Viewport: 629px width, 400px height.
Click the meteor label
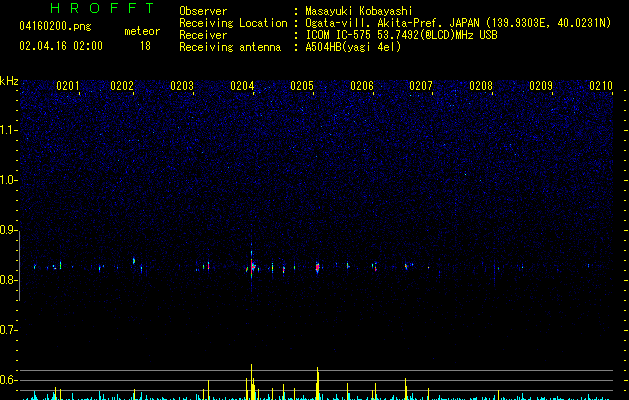point(142,31)
